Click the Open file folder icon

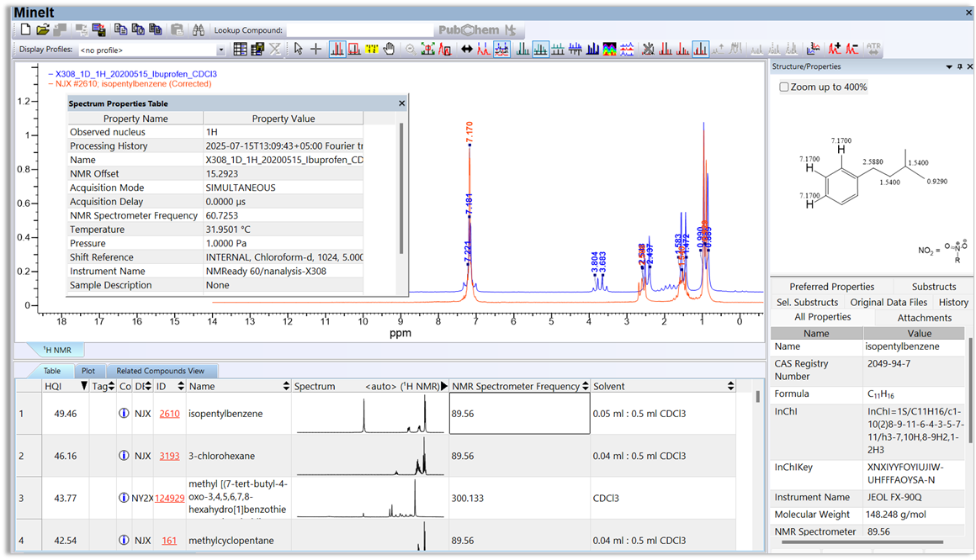pyautogui.click(x=42, y=28)
